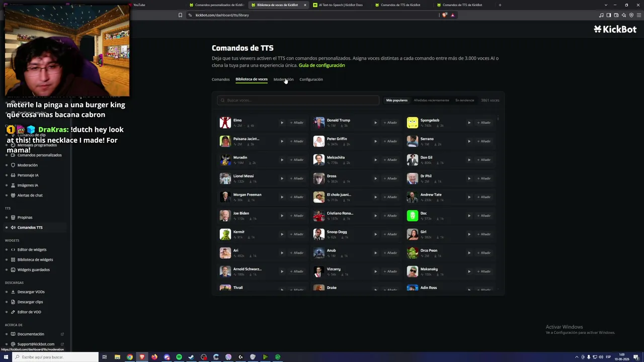
Task: Click the address bar URL
Action: pos(222,15)
